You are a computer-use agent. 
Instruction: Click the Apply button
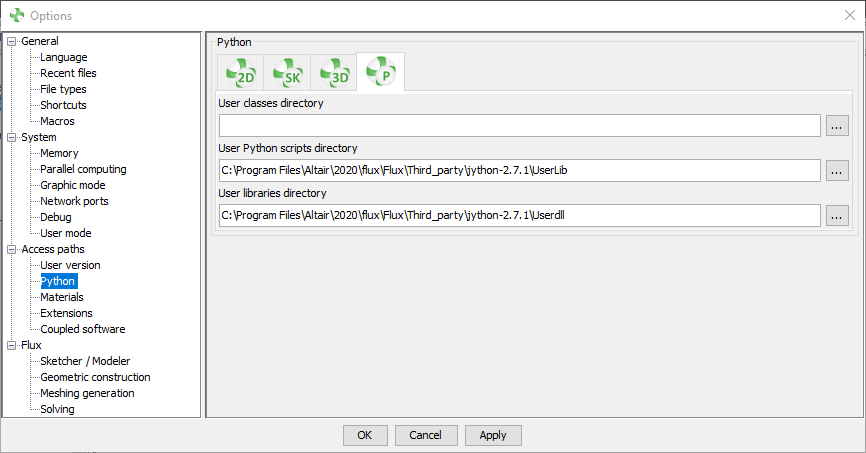click(x=493, y=435)
